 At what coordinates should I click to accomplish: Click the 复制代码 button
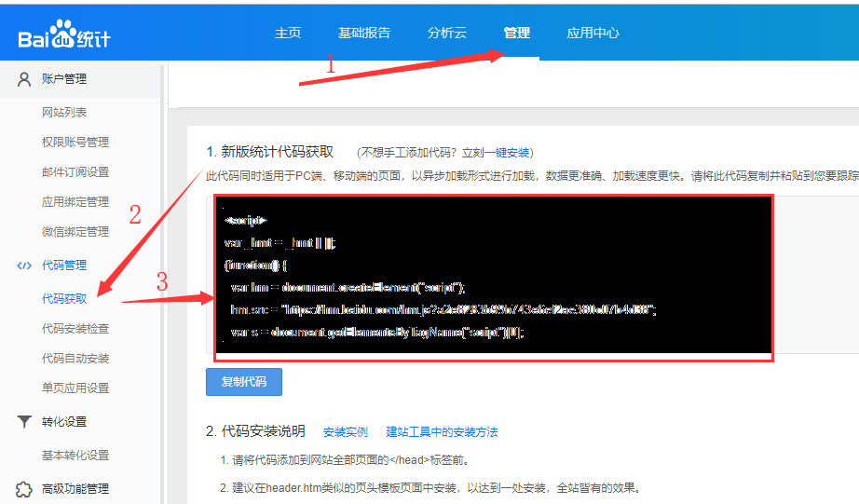pos(244,382)
